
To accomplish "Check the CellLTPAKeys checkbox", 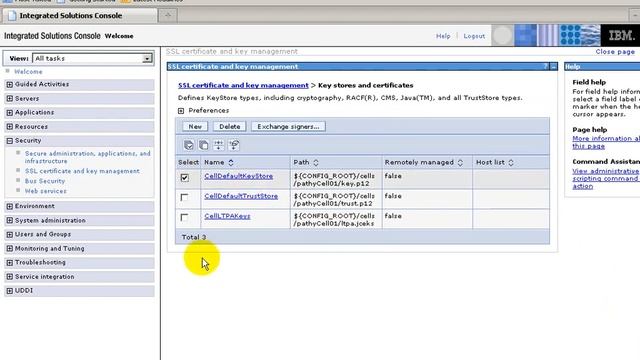I will (x=184, y=218).
